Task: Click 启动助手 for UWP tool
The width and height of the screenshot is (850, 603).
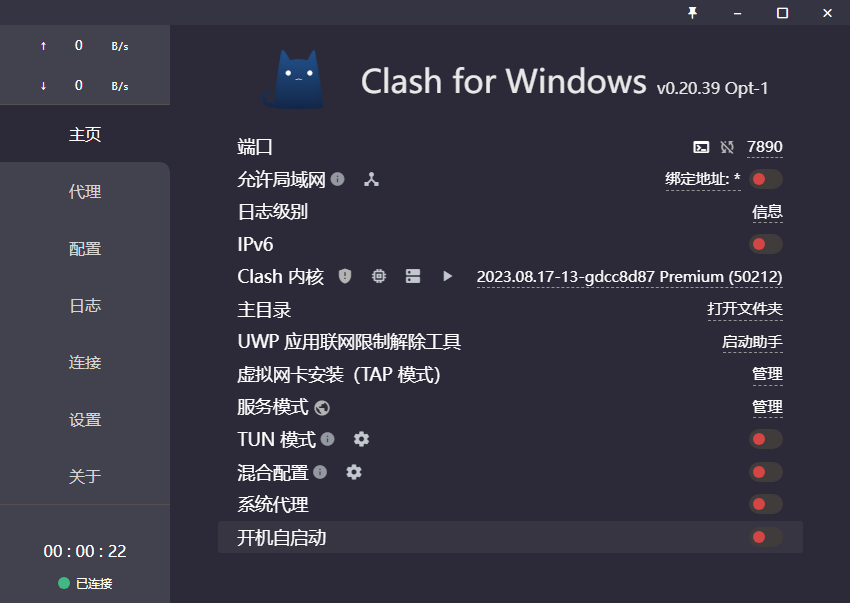Action: 752,342
